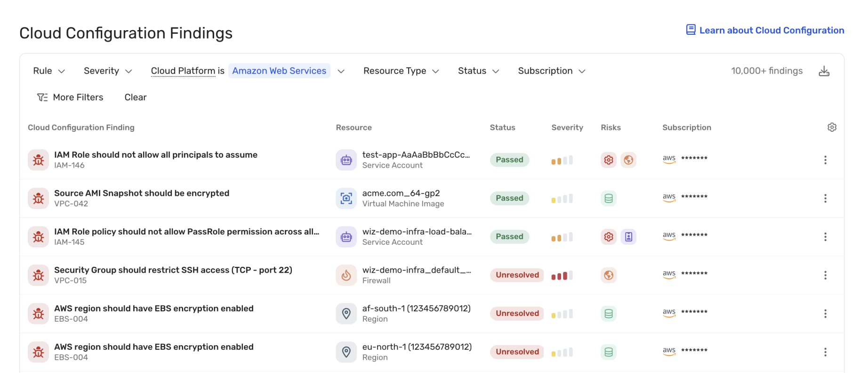Open finding IAM Role should not allow all principals
This screenshot has width=868, height=388.
click(x=156, y=155)
